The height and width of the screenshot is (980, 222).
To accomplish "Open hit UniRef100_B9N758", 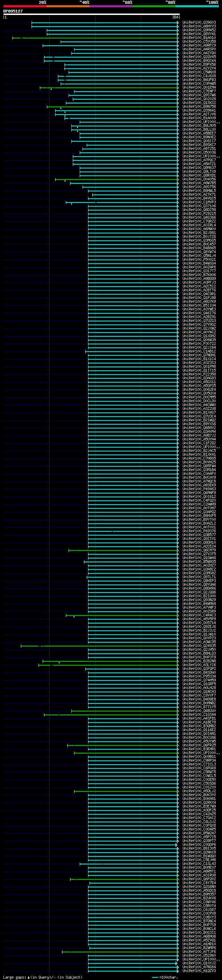I will point(199,106).
